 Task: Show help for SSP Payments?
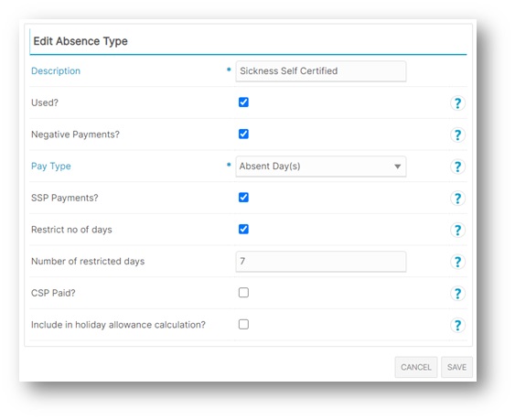[x=457, y=199]
